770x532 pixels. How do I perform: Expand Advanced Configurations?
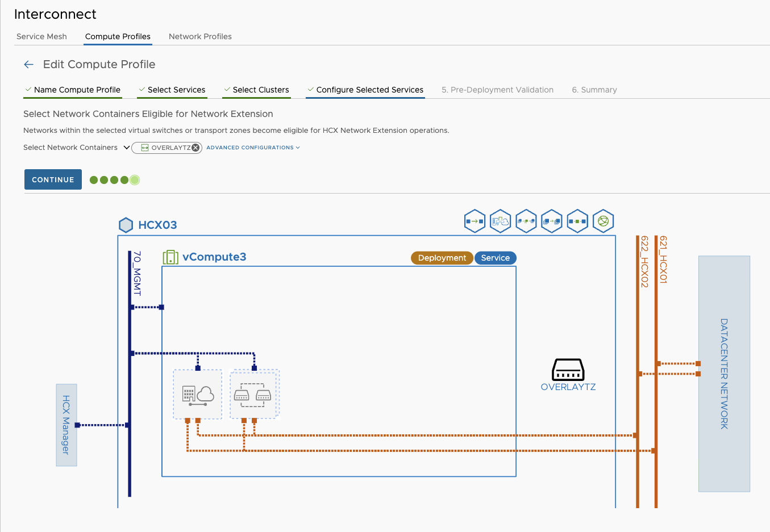(x=252, y=148)
